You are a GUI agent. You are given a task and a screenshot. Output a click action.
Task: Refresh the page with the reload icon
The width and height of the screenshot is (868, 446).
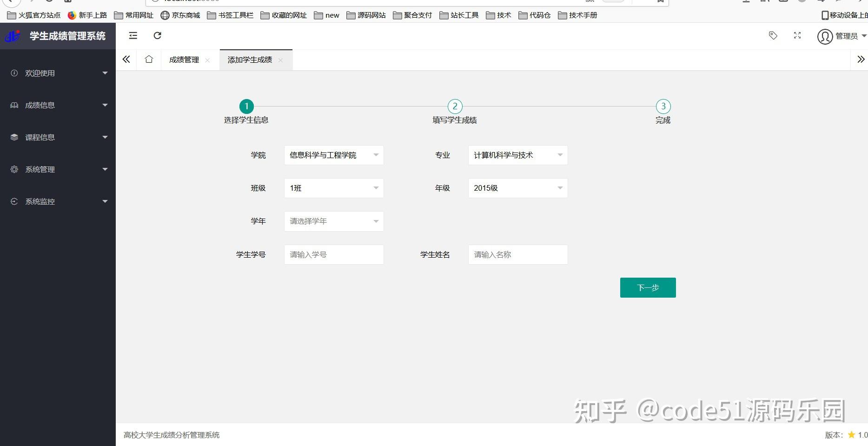(157, 35)
